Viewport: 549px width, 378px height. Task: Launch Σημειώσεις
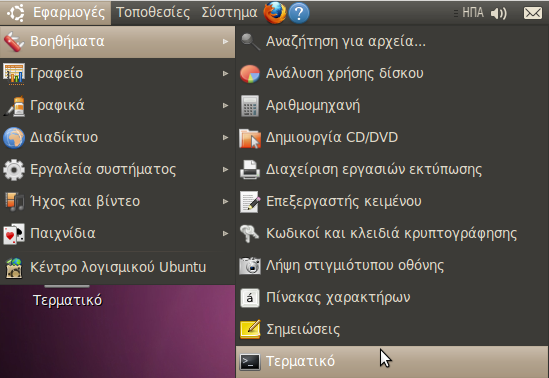pyautogui.click(x=392, y=330)
